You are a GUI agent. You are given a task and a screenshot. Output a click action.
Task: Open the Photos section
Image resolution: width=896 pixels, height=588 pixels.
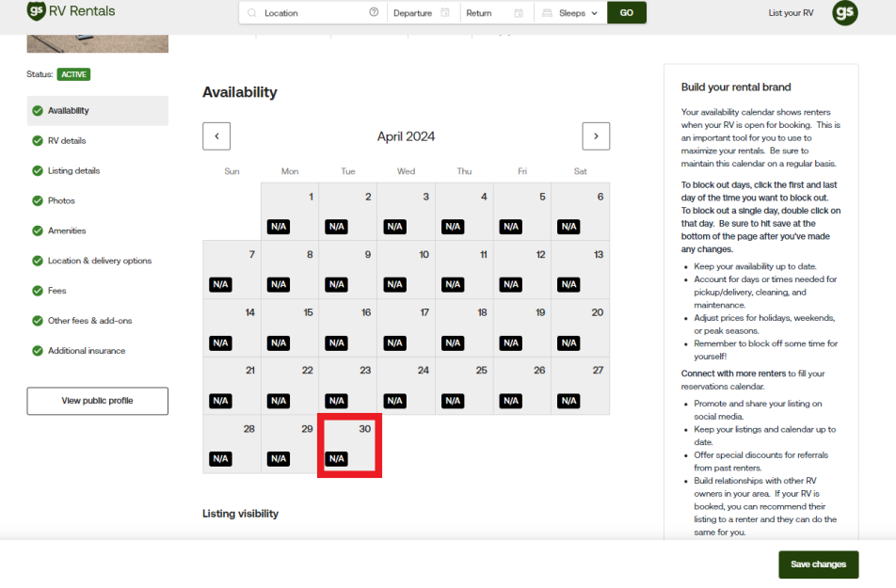point(61,200)
